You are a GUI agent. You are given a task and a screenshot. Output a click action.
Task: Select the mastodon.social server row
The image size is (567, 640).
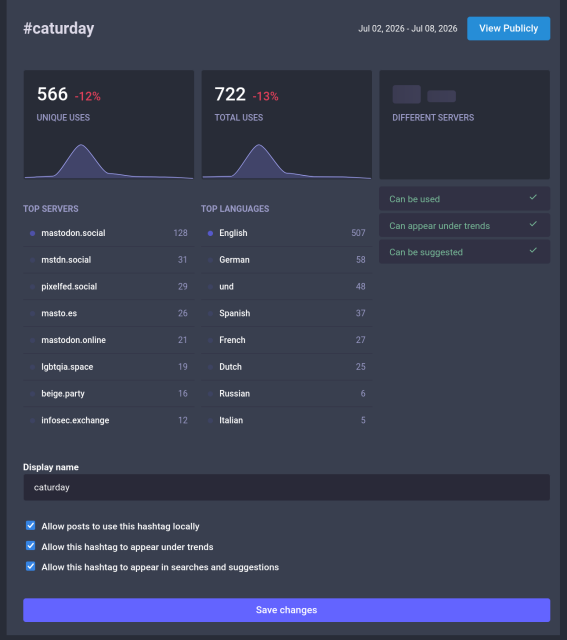click(x=109, y=233)
